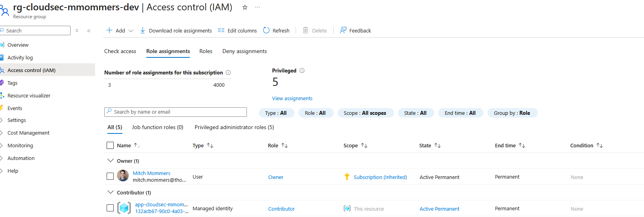The height and width of the screenshot is (217, 644).
Task: Click the resource icon beside This resource
Action: 347,208
